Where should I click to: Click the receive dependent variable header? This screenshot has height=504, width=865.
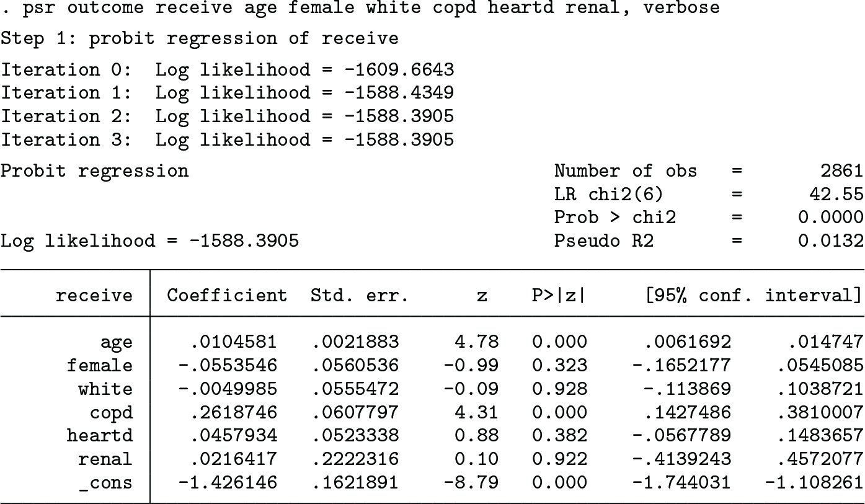point(94,295)
